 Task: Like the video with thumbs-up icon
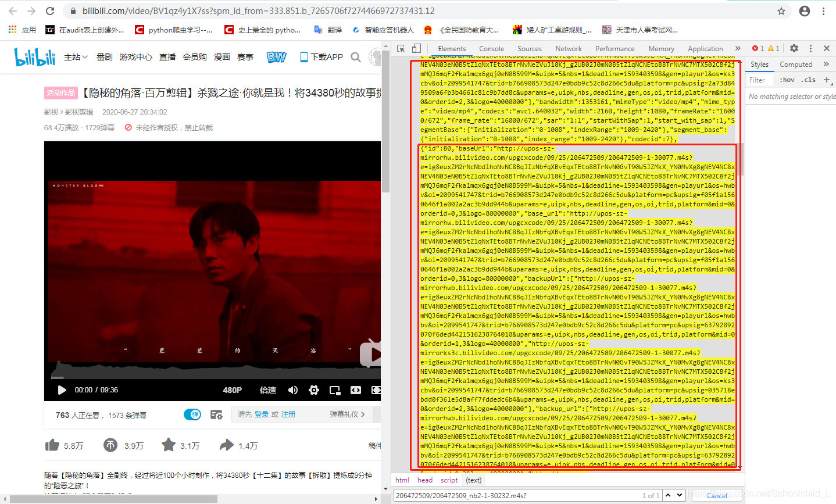[52, 445]
